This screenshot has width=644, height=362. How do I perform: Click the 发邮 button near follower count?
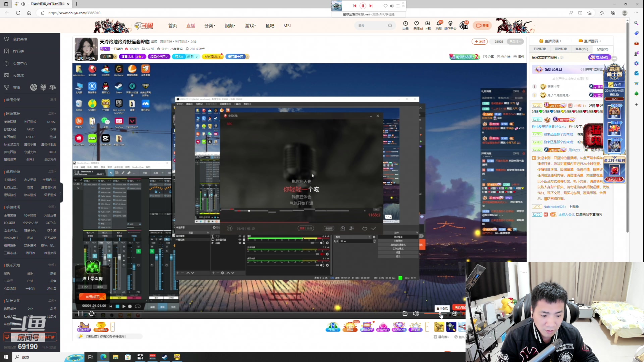point(480,42)
